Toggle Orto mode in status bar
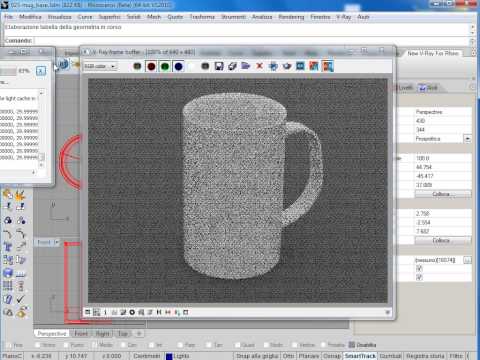Image resolution: width=480 pixels, height=360 pixels. tap(289, 356)
